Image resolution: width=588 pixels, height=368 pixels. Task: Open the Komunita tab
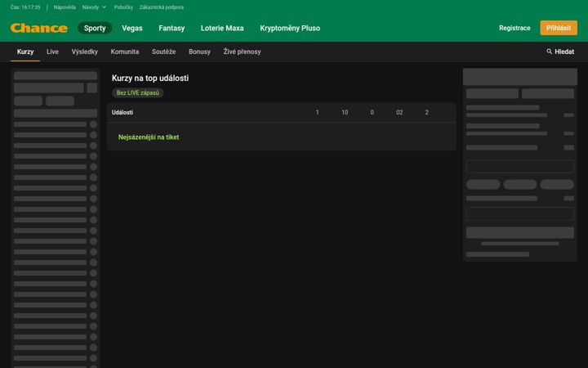124,52
